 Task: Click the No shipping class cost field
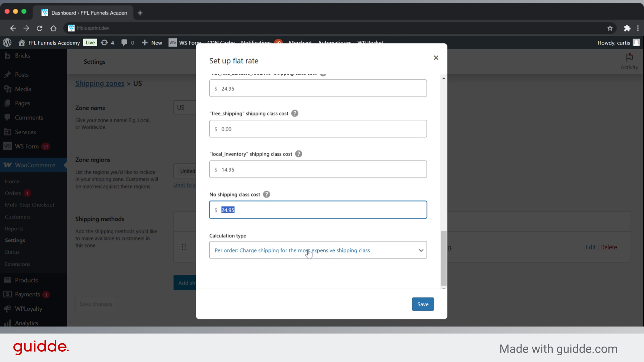318,210
